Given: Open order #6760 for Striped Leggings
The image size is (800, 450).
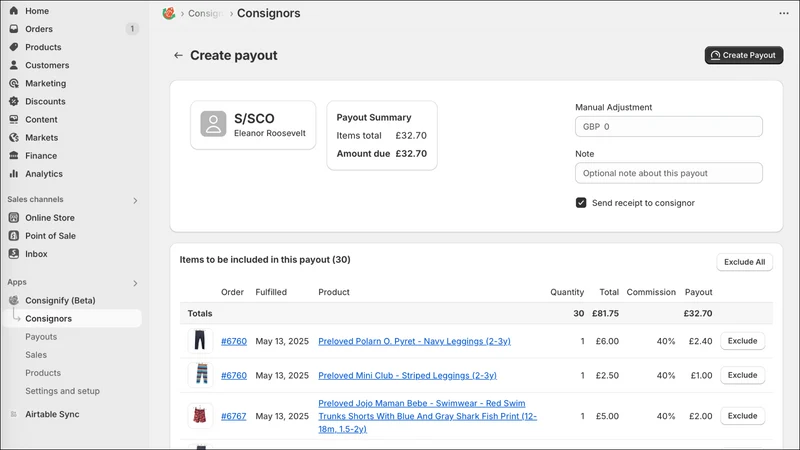Looking at the screenshot, I should pyautogui.click(x=234, y=376).
